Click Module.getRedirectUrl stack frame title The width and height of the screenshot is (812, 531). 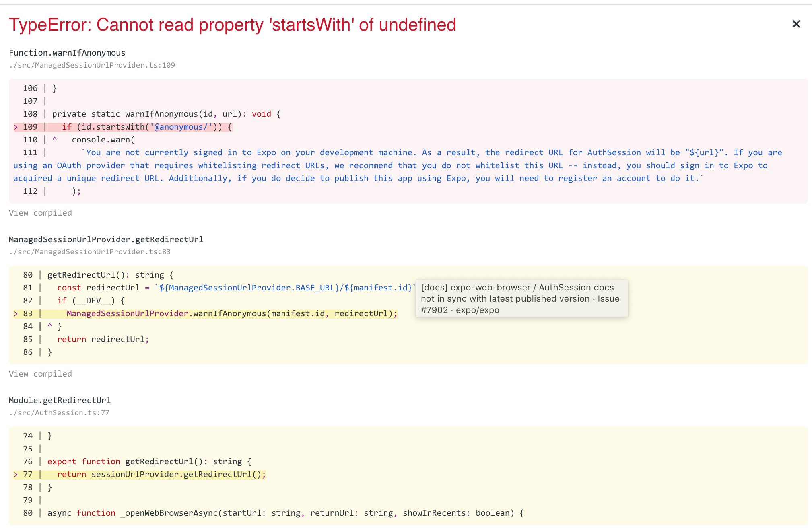(x=60, y=400)
